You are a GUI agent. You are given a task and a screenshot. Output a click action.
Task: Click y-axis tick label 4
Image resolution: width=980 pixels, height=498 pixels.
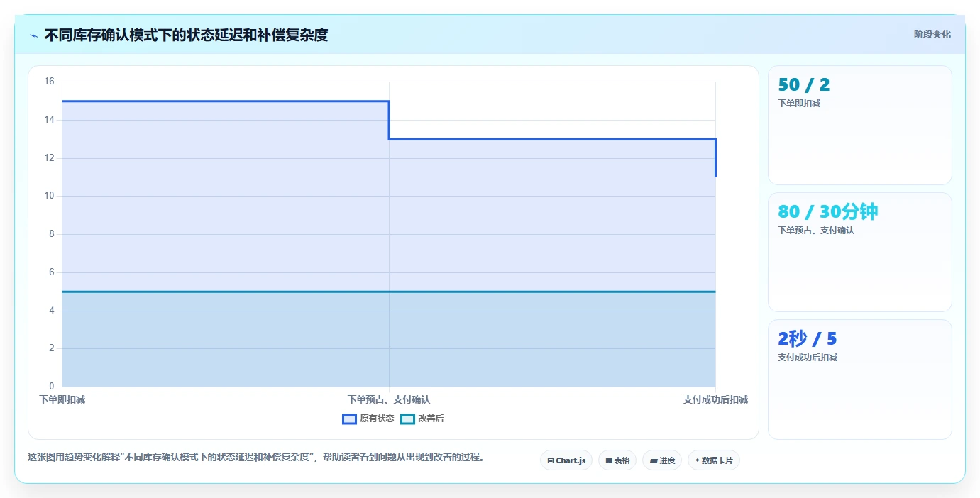tap(51, 311)
